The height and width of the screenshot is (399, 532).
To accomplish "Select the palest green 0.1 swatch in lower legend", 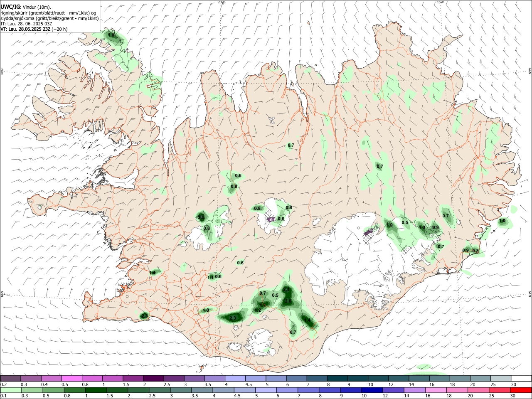I will point(11,390).
